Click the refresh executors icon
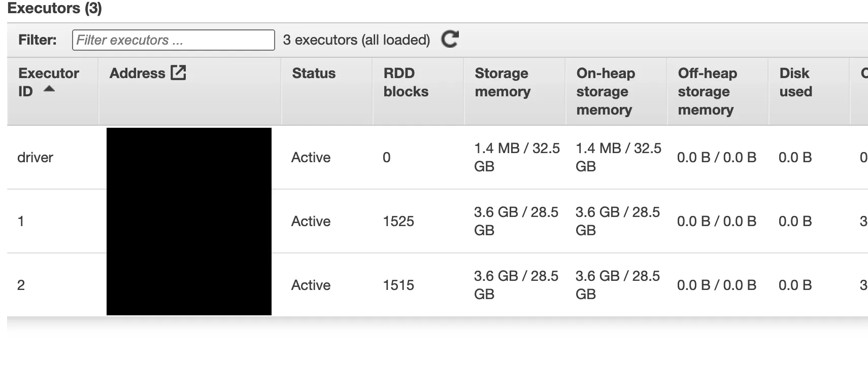Viewport: 868px width, 365px height. click(x=450, y=39)
